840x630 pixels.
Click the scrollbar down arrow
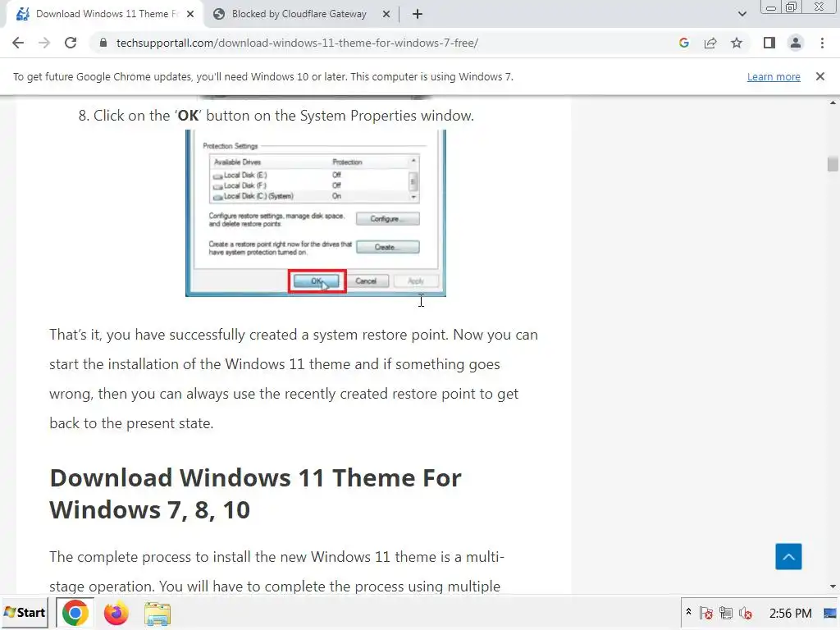tap(833, 587)
